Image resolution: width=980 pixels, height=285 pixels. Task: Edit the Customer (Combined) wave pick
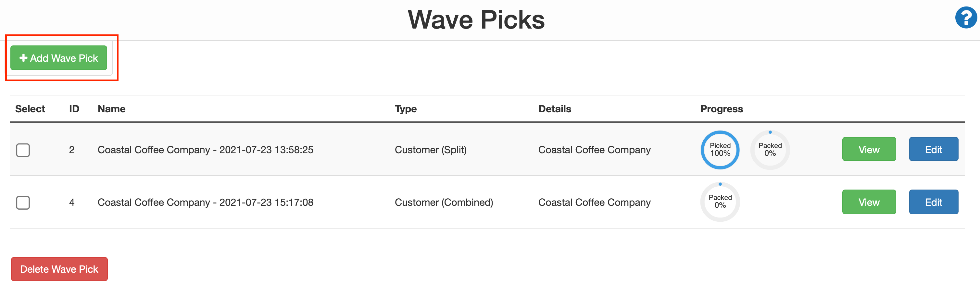(x=934, y=202)
